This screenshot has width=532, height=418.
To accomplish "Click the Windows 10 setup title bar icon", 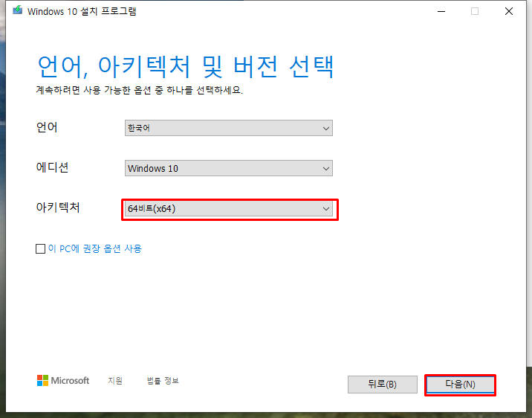I will tap(17, 10).
